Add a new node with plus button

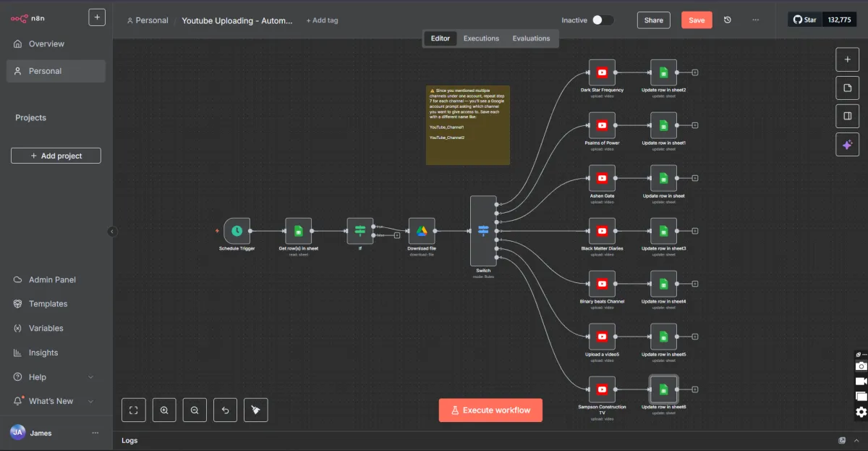click(x=847, y=59)
